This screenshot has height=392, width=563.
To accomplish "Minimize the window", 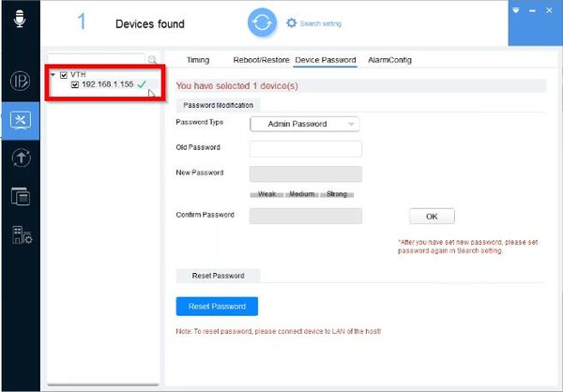I will click(532, 10).
